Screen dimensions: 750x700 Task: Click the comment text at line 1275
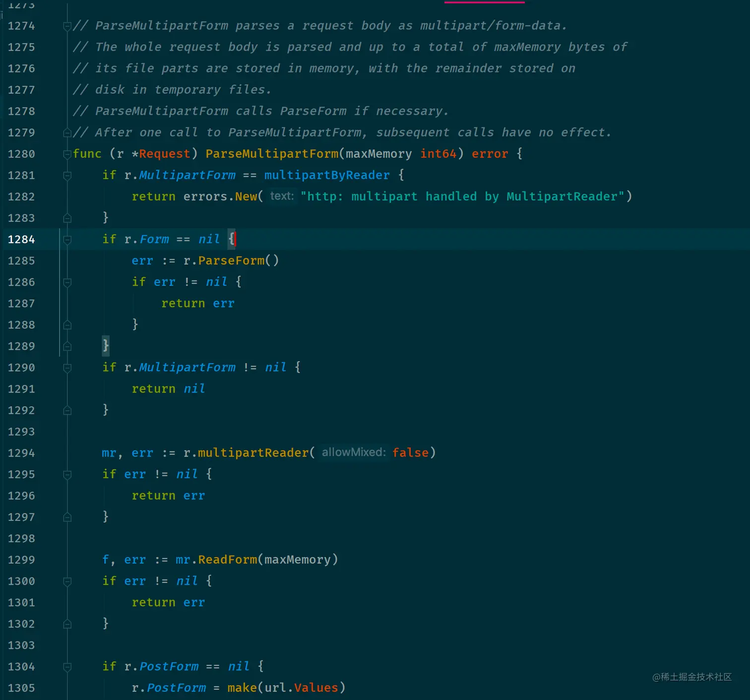pyautogui.click(x=350, y=47)
